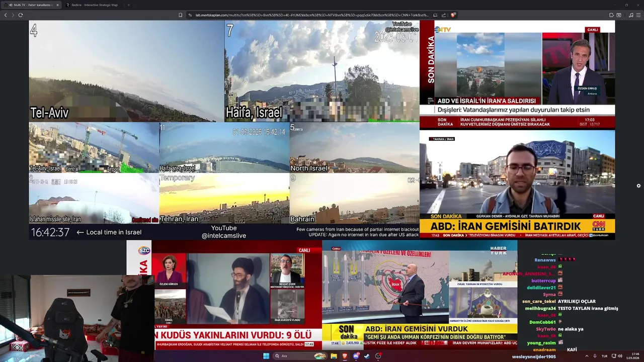This screenshot has width=644, height=362.
Task: Open Brave browser taskbar icon
Action: 345,356
